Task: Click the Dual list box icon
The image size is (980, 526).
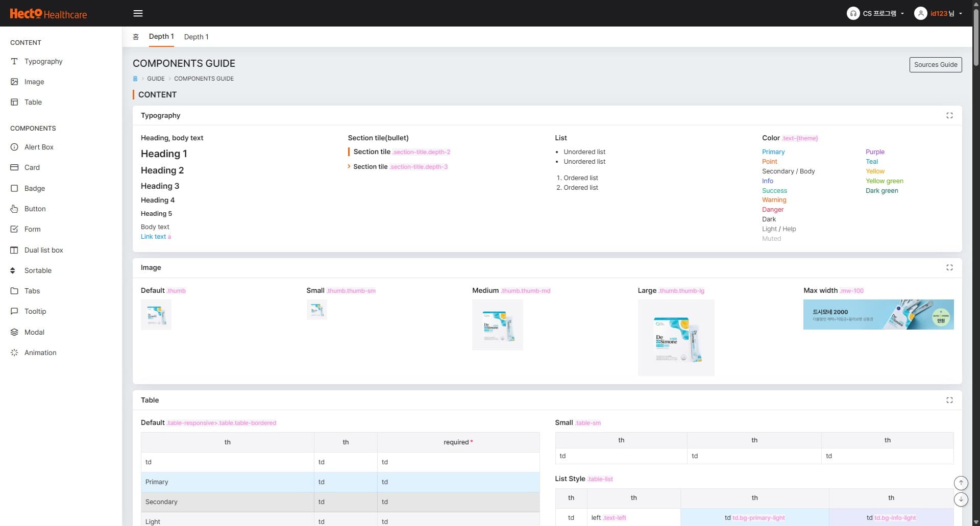Action: pyautogui.click(x=14, y=250)
